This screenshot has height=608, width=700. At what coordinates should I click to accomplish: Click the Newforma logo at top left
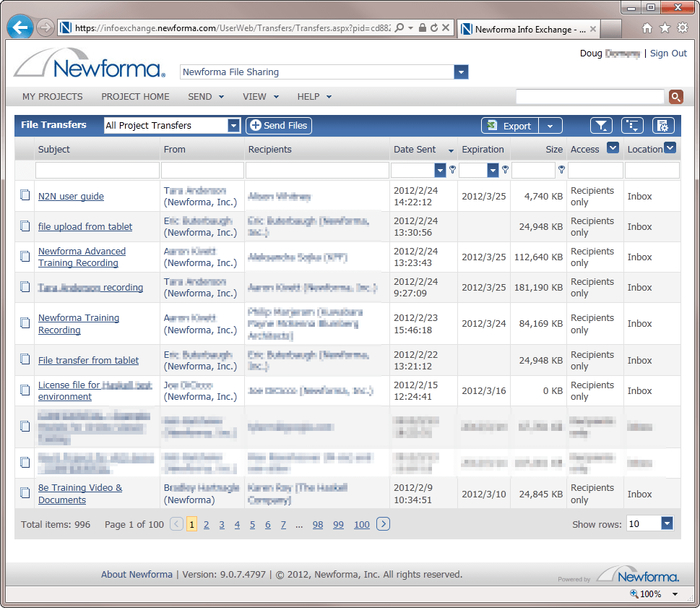point(90,64)
